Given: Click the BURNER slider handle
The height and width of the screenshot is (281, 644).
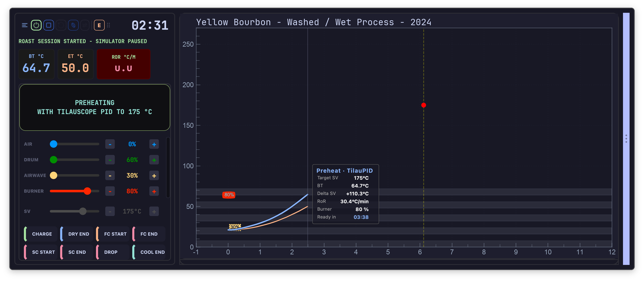Looking at the screenshot, I should click(87, 191).
